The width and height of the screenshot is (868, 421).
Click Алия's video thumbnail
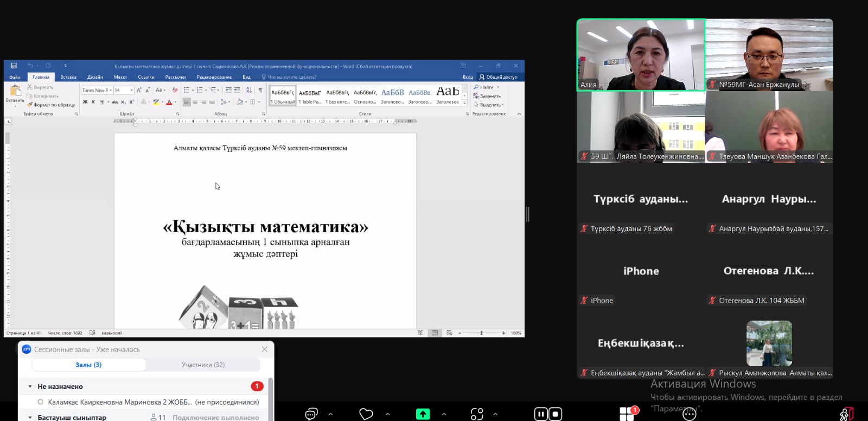click(641, 55)
